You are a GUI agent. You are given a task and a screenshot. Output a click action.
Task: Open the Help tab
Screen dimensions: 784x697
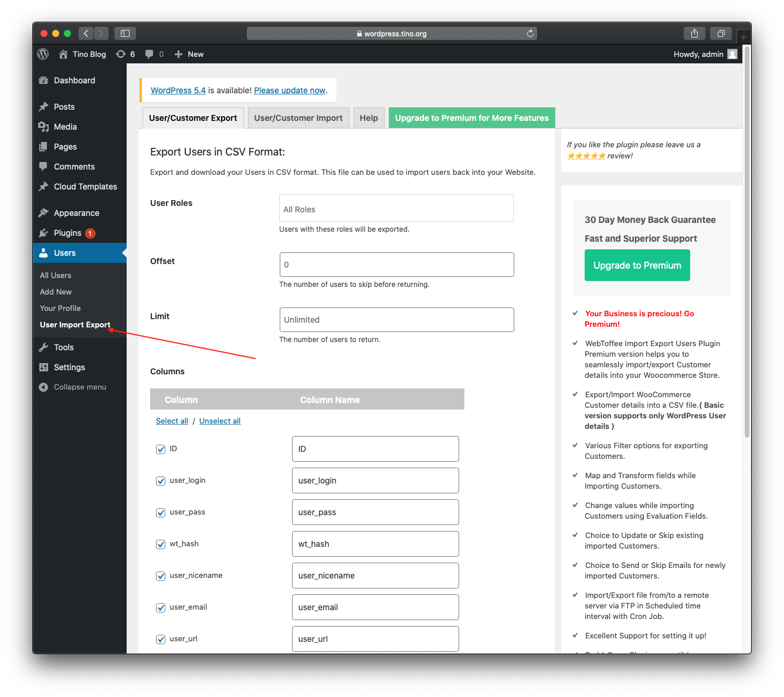(369, 117)
